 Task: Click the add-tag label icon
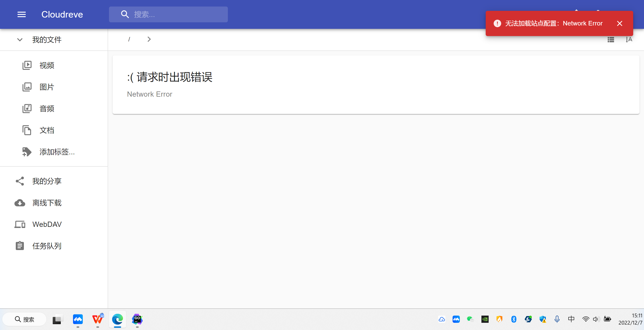[x=27, y=152]
